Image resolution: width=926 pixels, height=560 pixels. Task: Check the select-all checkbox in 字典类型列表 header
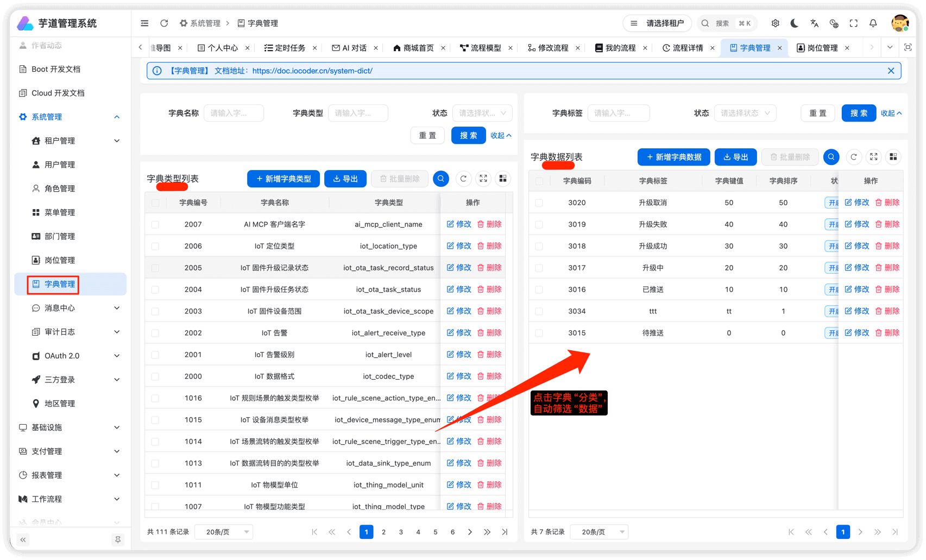(x=155, y=202)
